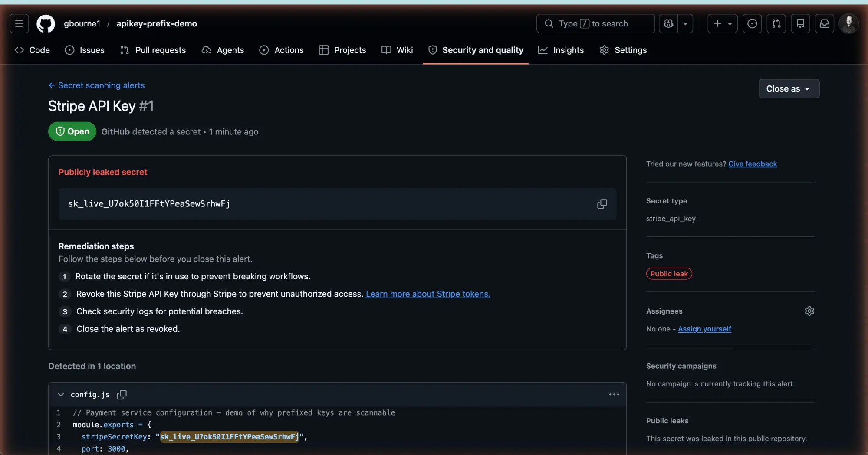Click the port: 3000 code line

(105, 449)
